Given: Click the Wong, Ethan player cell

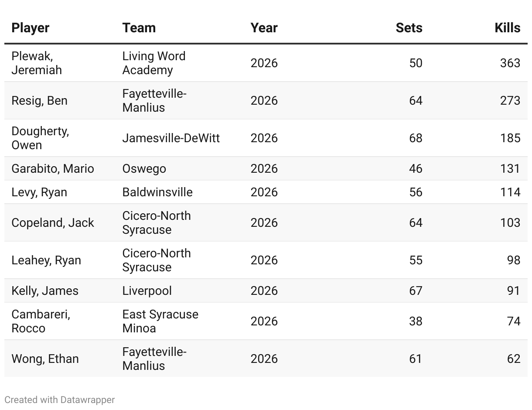Looking at the screenshot, I should pyautogui.click(x=45, y=359).
